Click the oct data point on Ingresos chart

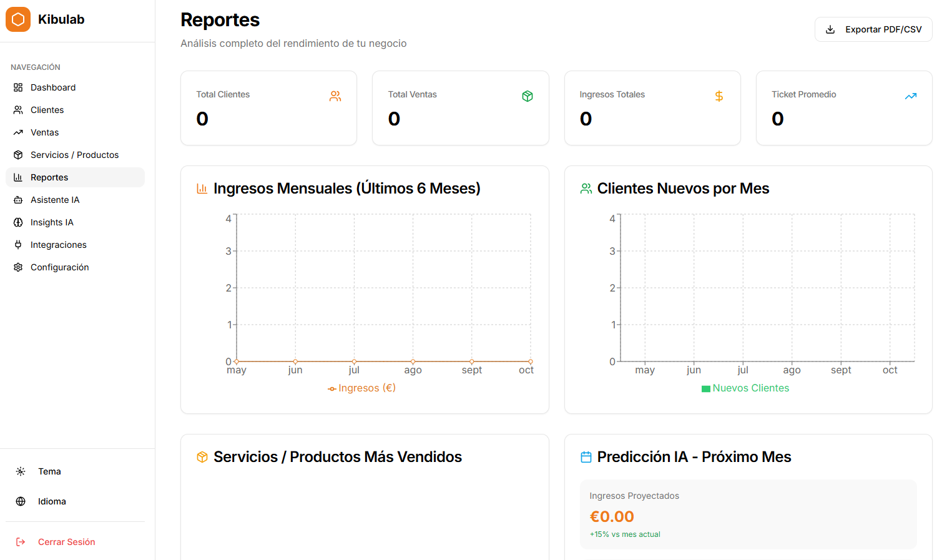(x=531, y=361)
